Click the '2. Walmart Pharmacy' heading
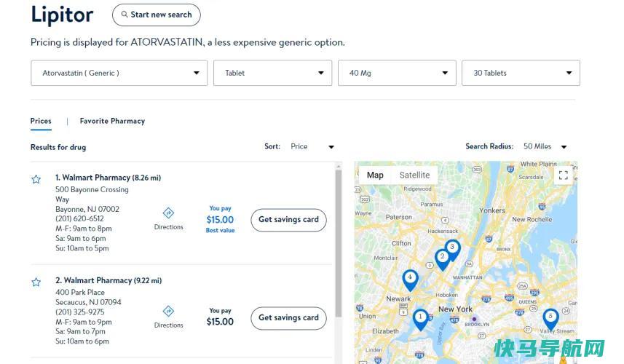 pos(108,280)
